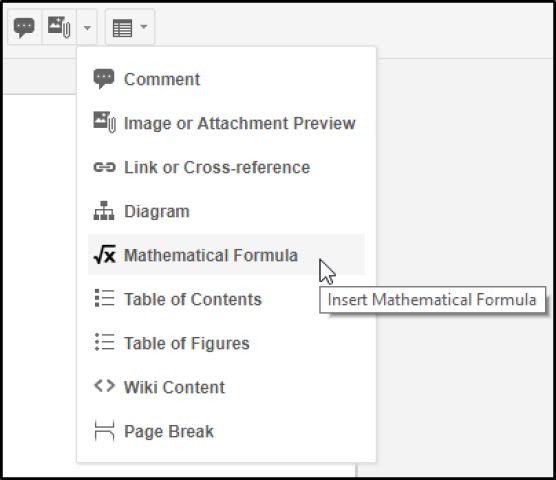The width and height of the screenshot is (556, 480).
Task: Click the table toolbar icon
Action: (122, 28)
